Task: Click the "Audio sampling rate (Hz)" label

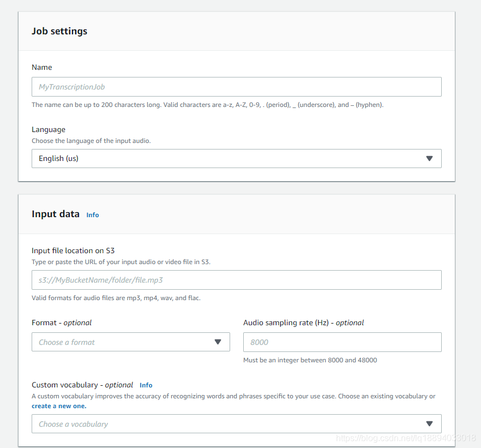Action: 303,323
